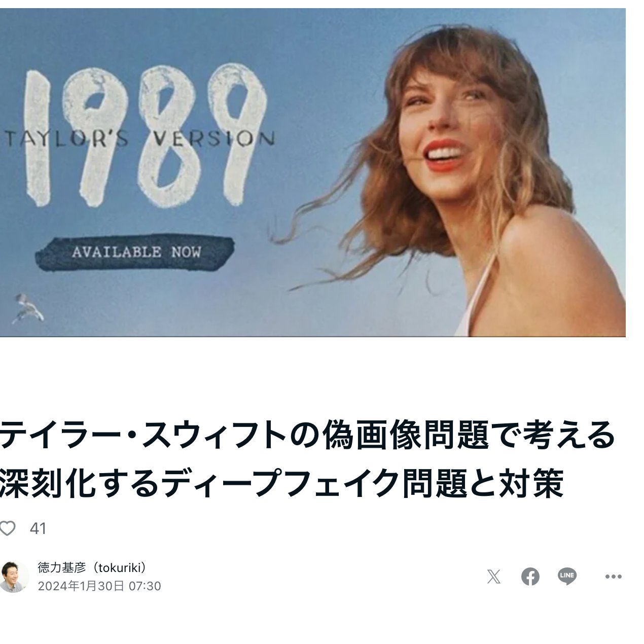
Task: Share the article on Facebook
Action: click(x=530, y=577)
